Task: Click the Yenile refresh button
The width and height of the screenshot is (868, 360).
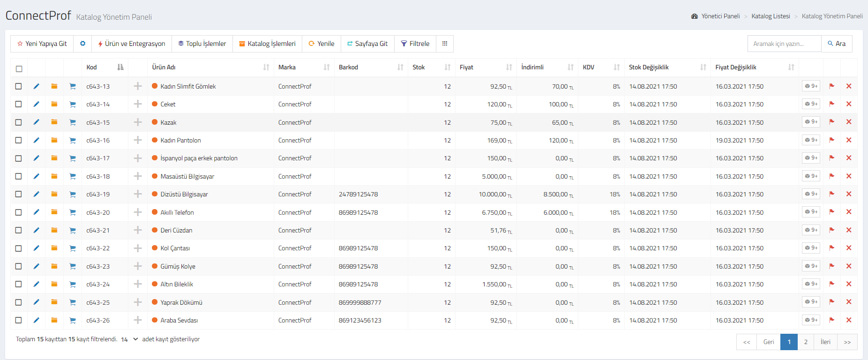Action: [322, 44]
